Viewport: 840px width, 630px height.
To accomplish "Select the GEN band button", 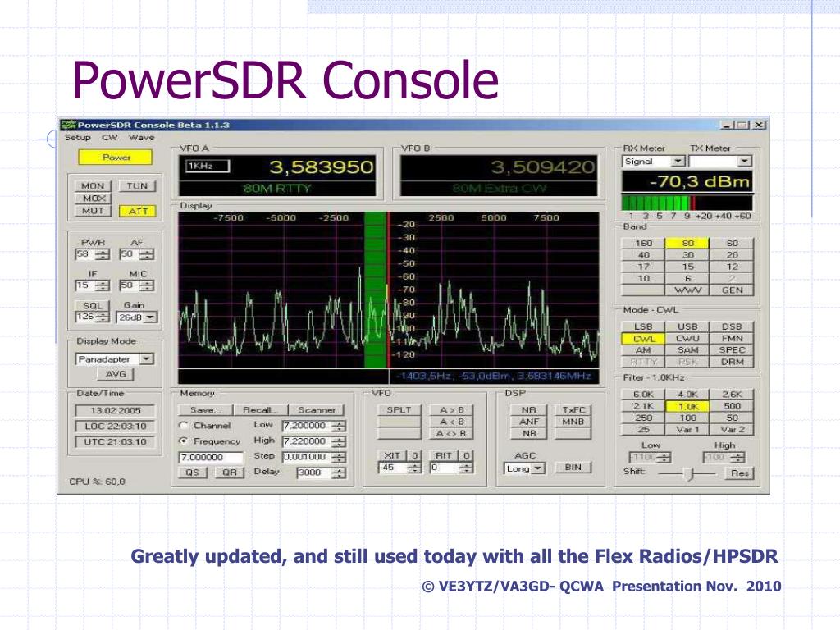I will [x=732, y=290].
